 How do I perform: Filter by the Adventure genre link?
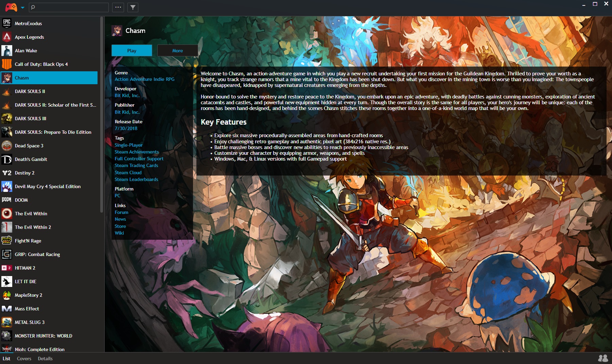[141, 79]
